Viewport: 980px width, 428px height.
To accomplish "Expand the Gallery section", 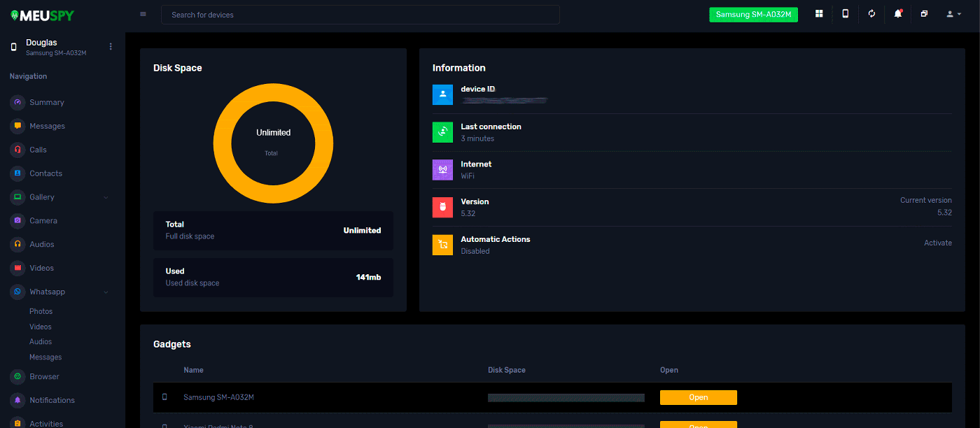I will coord(106,197).
